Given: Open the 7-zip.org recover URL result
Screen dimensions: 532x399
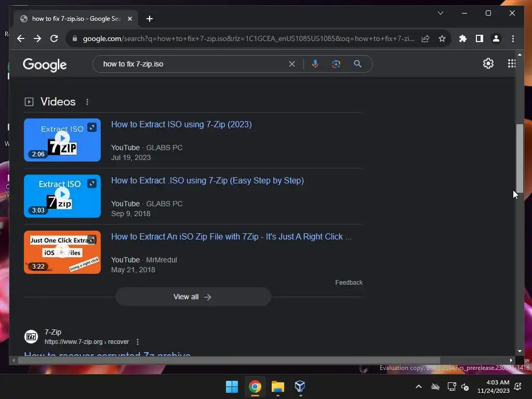Looking at the screenshot, I should [87, 342].
